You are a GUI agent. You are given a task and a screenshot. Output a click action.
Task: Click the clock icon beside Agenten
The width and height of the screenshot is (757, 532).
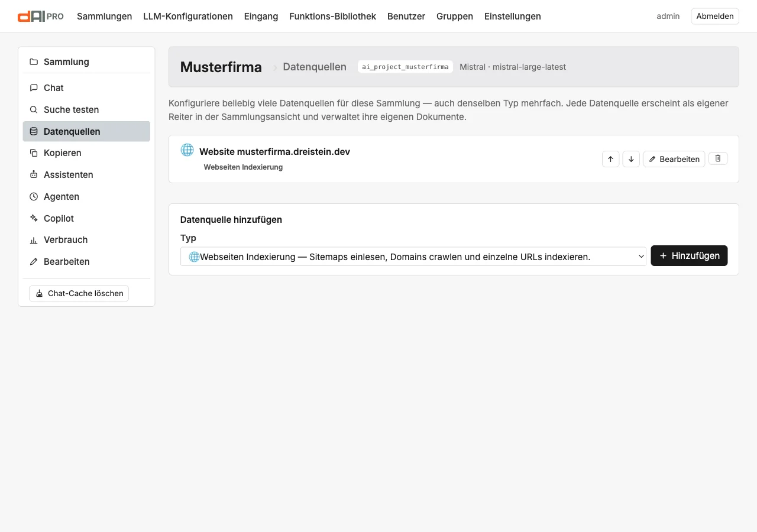point(34,197)
